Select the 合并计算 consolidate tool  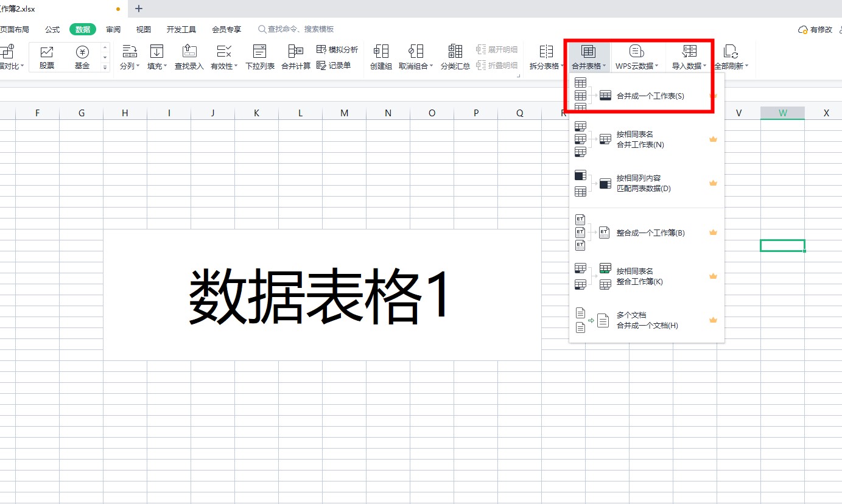click(296, 57)
